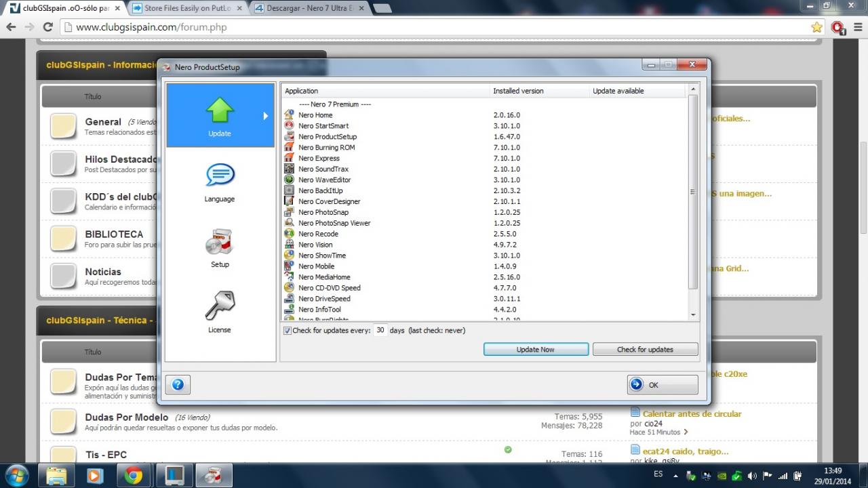The image size is (868, 488).
Task: Select the Nero Burning ROM icon
Action: coord(290,147)
